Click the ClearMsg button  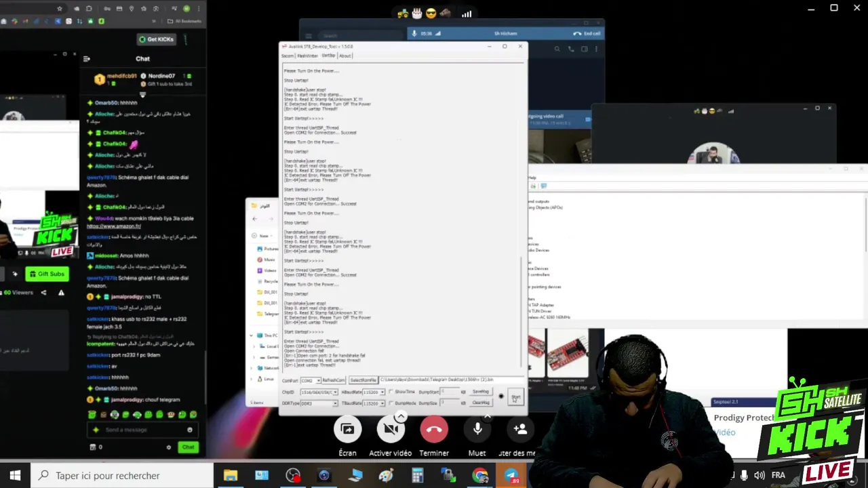pyautogui.click(x=481, y=403)
